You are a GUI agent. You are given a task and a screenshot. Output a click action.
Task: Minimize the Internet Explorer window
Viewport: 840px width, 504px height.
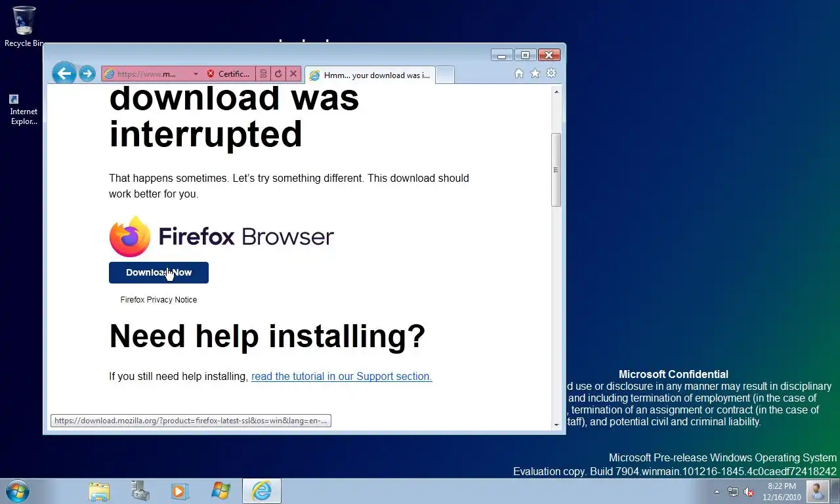(501, 55)
